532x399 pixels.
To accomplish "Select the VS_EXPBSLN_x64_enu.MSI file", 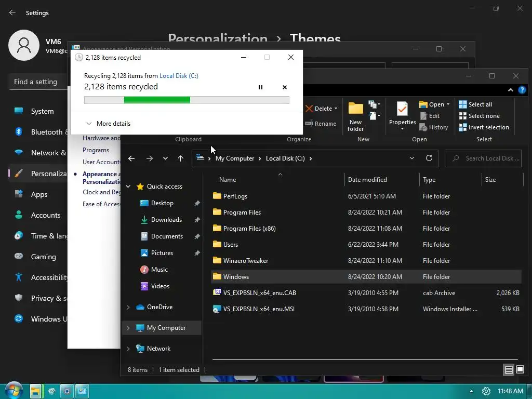I will pyautogui.click(x=259, y=309).
